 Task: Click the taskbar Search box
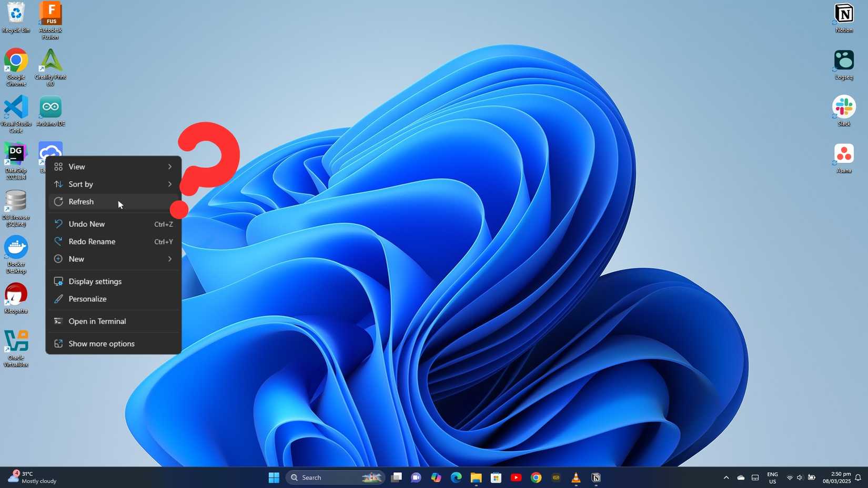335,477
